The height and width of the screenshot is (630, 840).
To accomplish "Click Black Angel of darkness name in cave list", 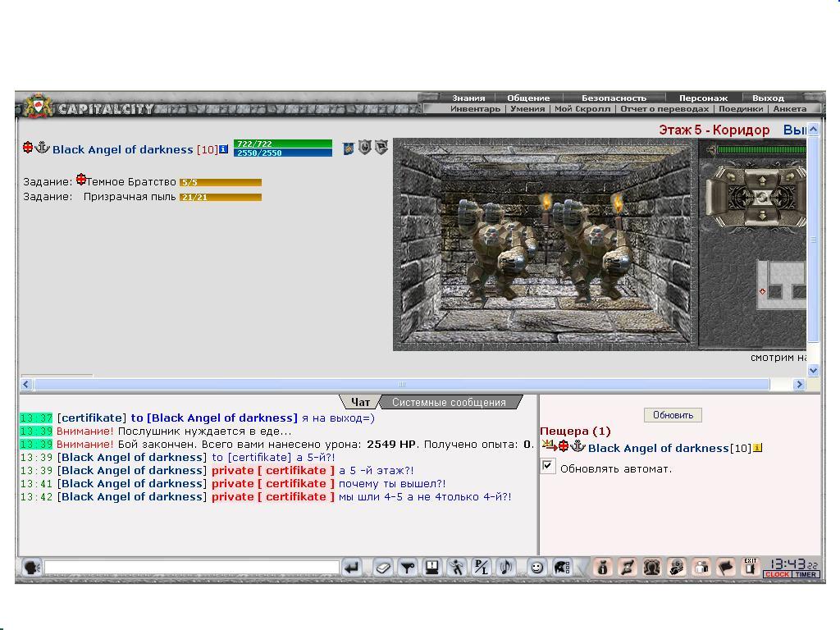I will coord(659,448).
